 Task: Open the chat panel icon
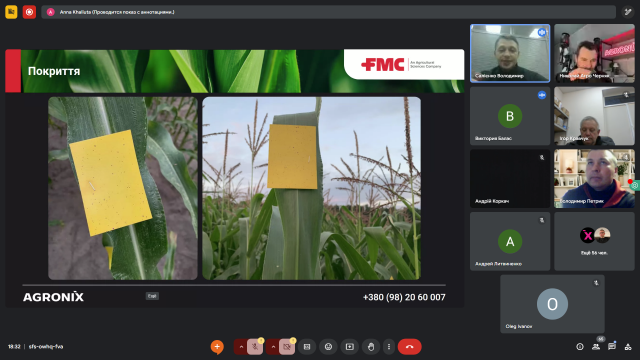tap(611, 347)
